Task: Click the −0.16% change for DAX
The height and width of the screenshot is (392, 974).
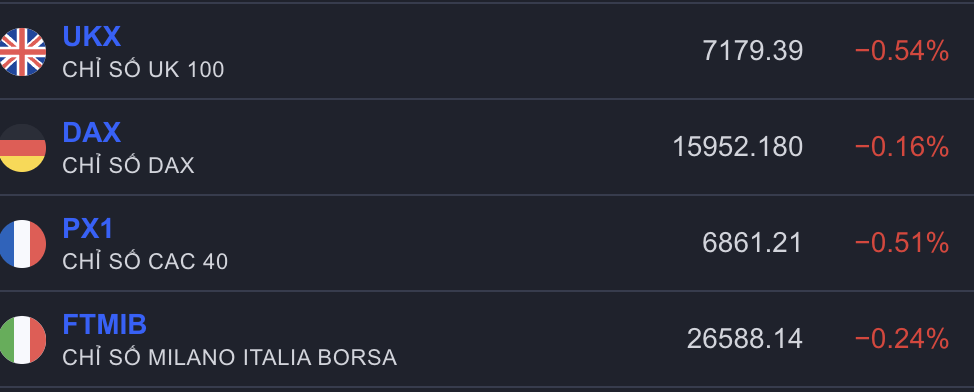Action: tap(902, 147)
